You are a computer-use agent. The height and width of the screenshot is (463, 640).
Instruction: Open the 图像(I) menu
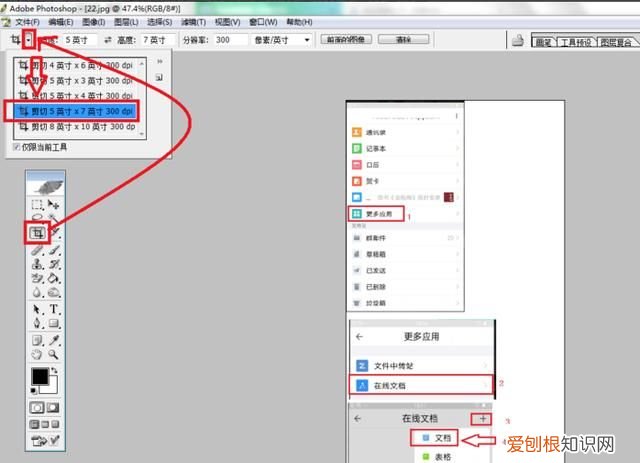[x=93, y=22]
